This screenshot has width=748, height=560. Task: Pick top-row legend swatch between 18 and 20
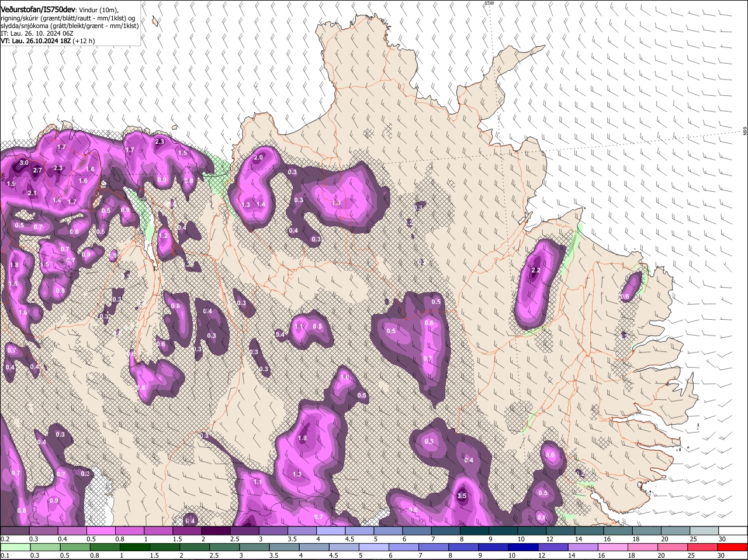(x=647, y=530)
